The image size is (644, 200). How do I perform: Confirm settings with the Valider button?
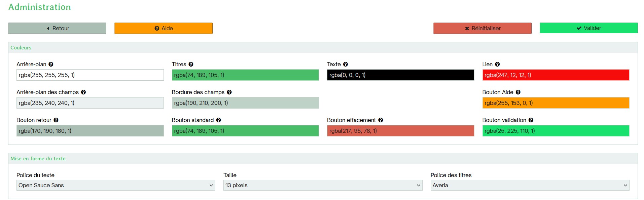click(589, 28)
